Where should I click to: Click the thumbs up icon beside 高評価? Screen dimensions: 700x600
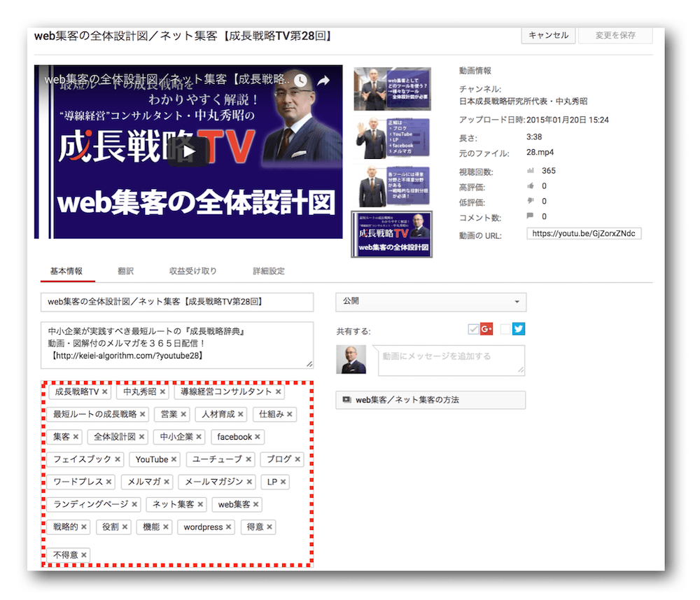click(x=531, y=185)
